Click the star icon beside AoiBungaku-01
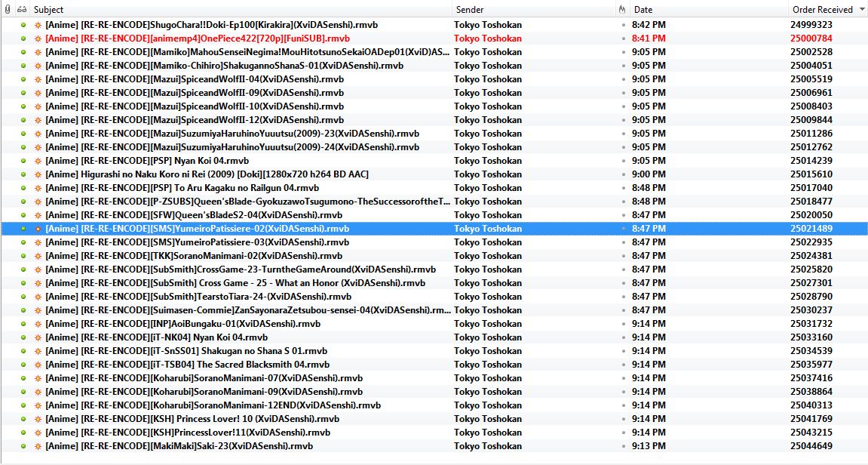 tap(38, 324)
